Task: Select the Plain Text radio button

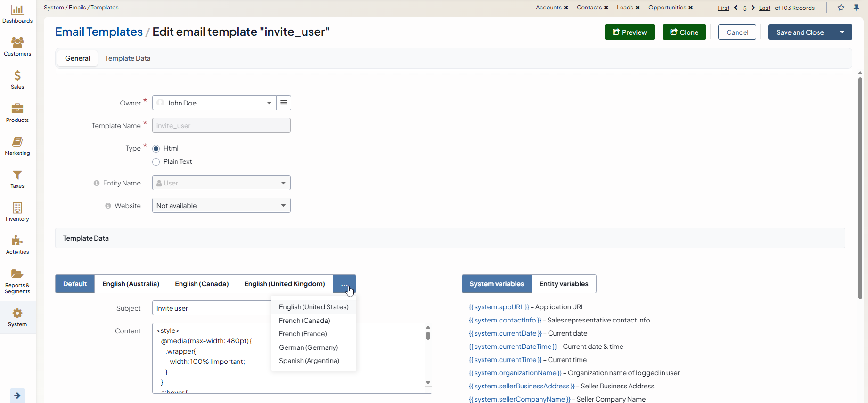Action: [x=156, y=162]
